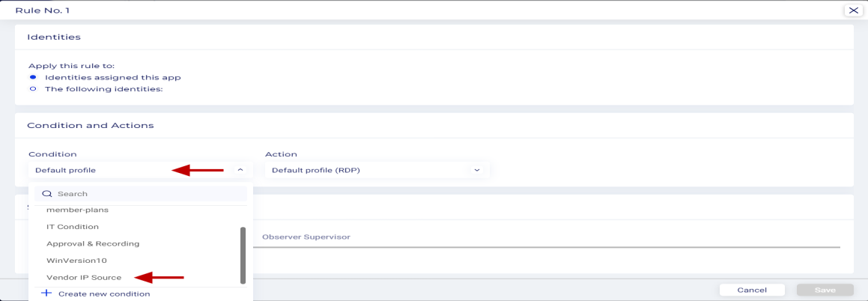Collapse the Condition dropdown using its chevron
The height and width of the screenshot is (301, 868).
(240, 170)
